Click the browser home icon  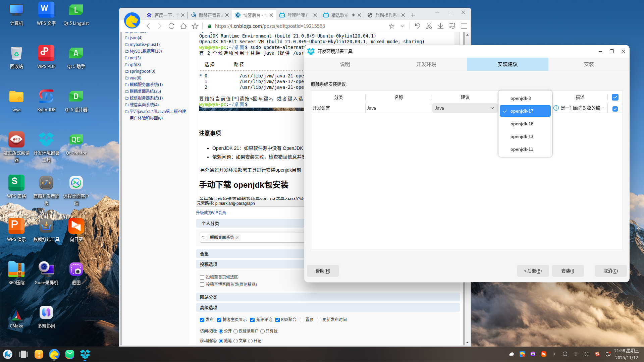183,26
